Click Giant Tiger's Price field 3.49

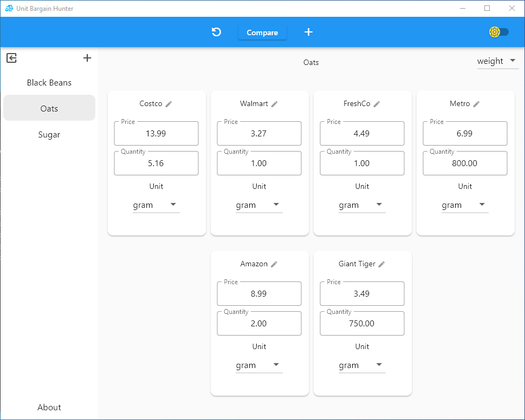pyautogui.click(x=362, y=293)
